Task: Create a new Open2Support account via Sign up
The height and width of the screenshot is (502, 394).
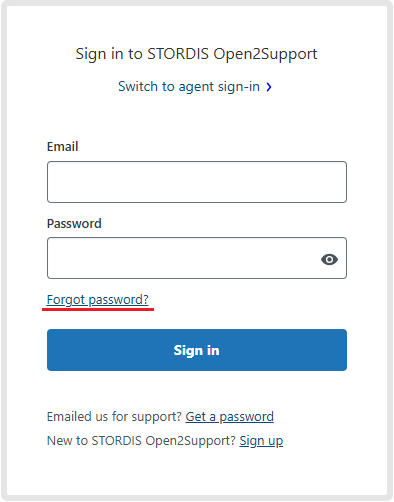Action: (261, 441)
